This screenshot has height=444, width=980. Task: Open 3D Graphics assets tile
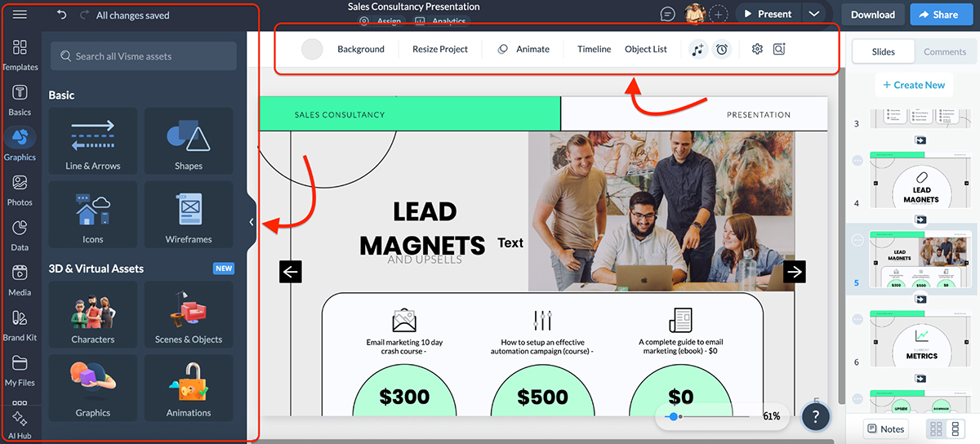point(93,388)
